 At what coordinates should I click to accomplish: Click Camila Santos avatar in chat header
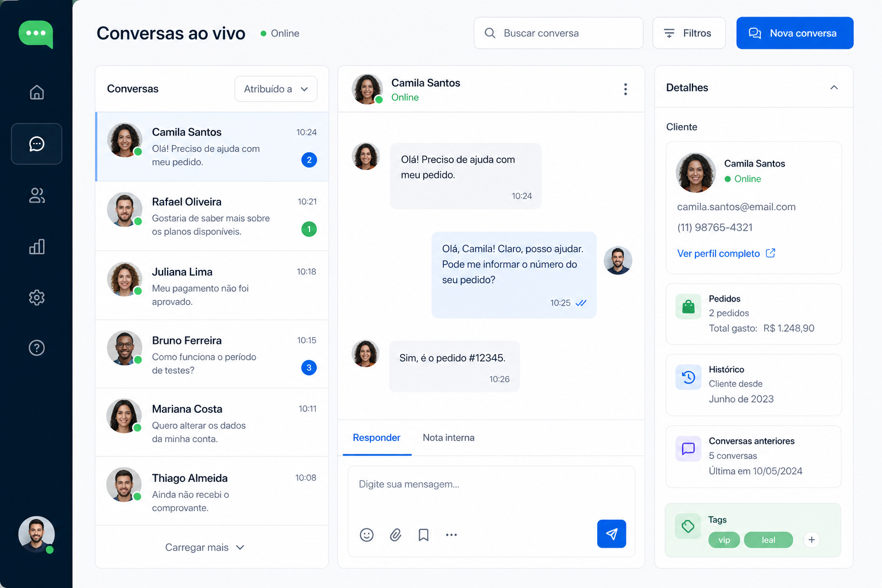point(367,89)
